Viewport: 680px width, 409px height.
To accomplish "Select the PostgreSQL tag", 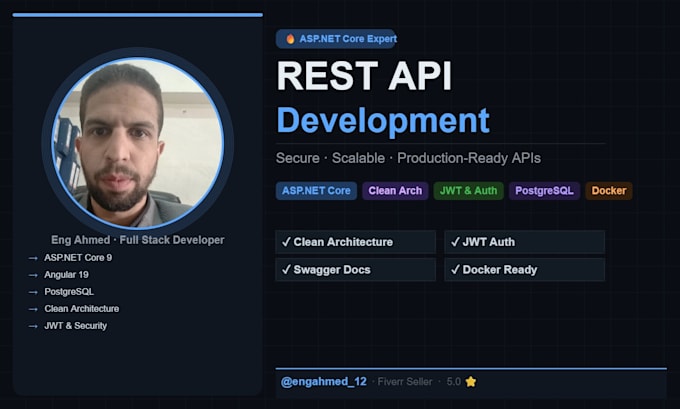I will 544,191.
